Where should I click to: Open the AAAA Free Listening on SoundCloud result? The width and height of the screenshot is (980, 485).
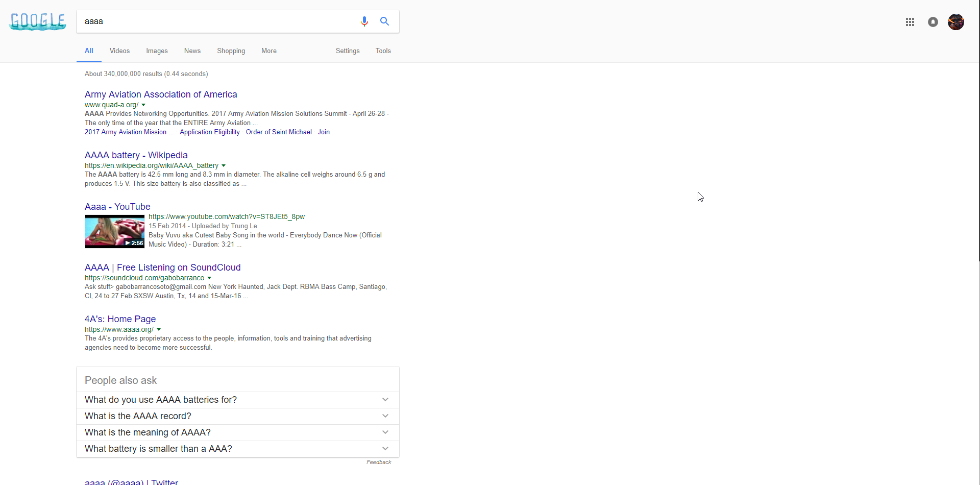(163, 268)
